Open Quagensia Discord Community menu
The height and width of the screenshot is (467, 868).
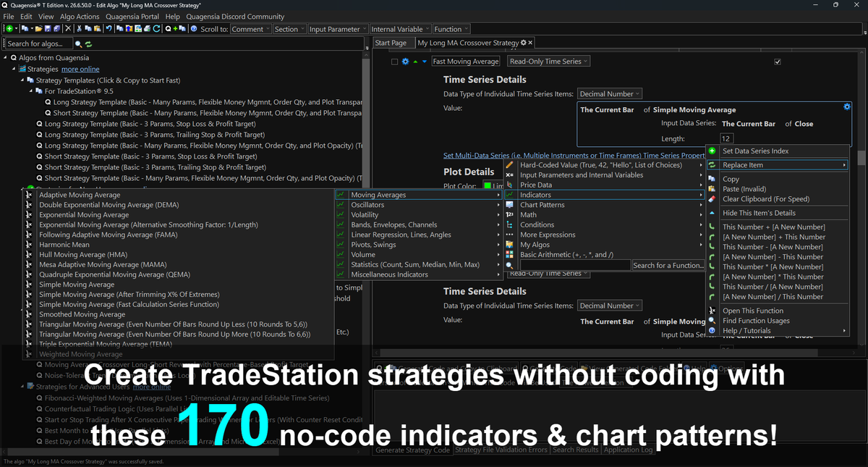235,16
